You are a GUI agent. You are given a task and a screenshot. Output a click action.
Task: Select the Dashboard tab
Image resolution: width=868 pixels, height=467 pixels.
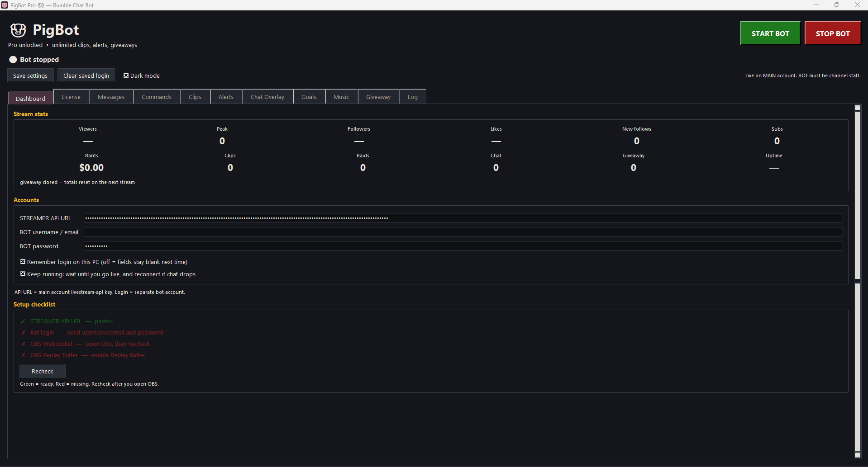click(x=31, y=98)
